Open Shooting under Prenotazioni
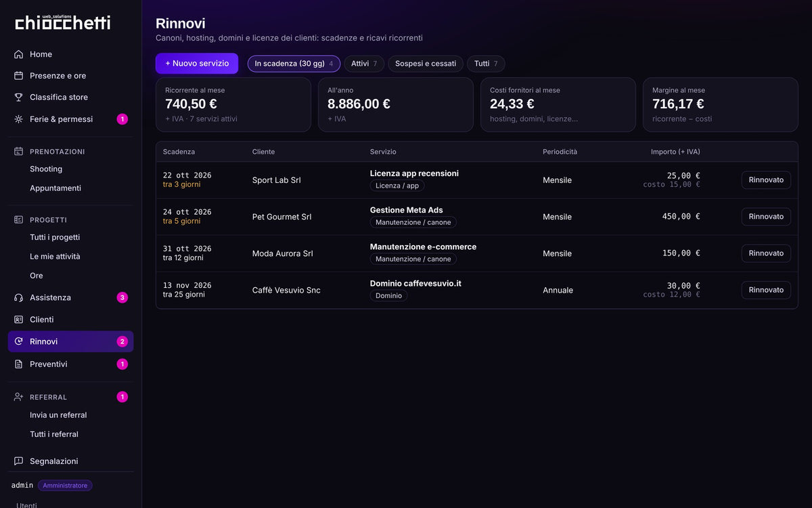The height and width of the screenshot is (508, 812). click(x=46, y=169)
